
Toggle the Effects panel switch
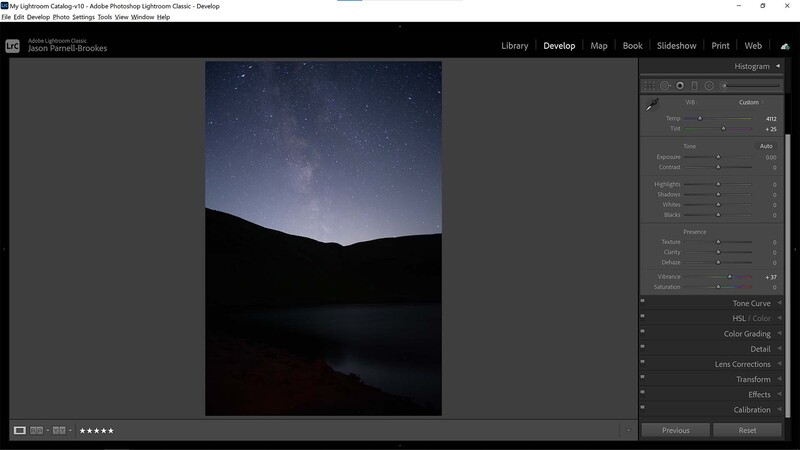[642, 392]
